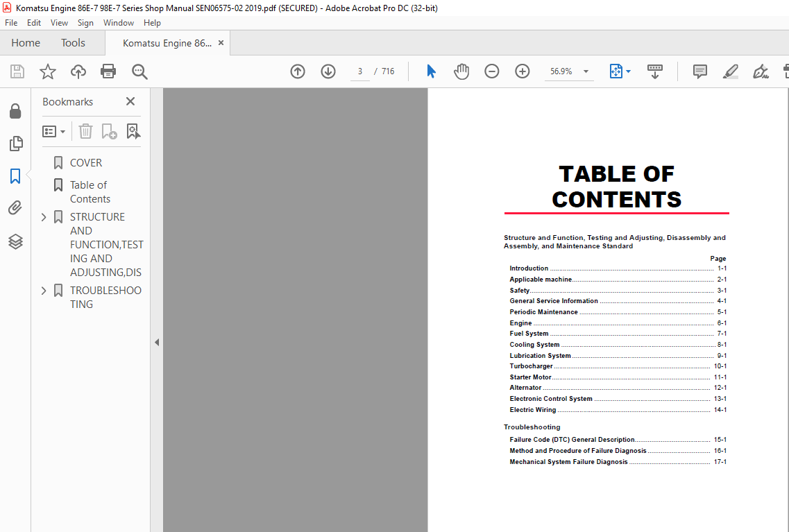
Task: Close the Komatsu Engine document tab
Action: click(221, 43)
